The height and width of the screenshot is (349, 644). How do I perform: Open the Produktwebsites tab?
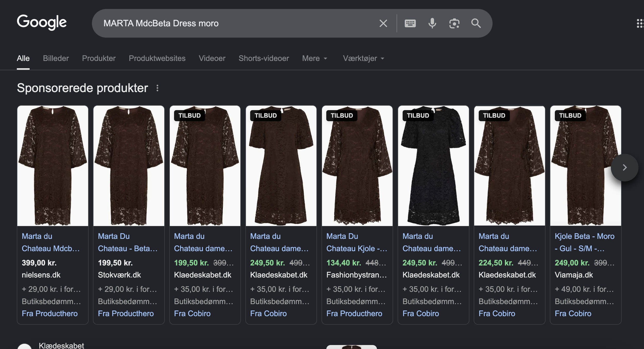[x=157, y=58]
